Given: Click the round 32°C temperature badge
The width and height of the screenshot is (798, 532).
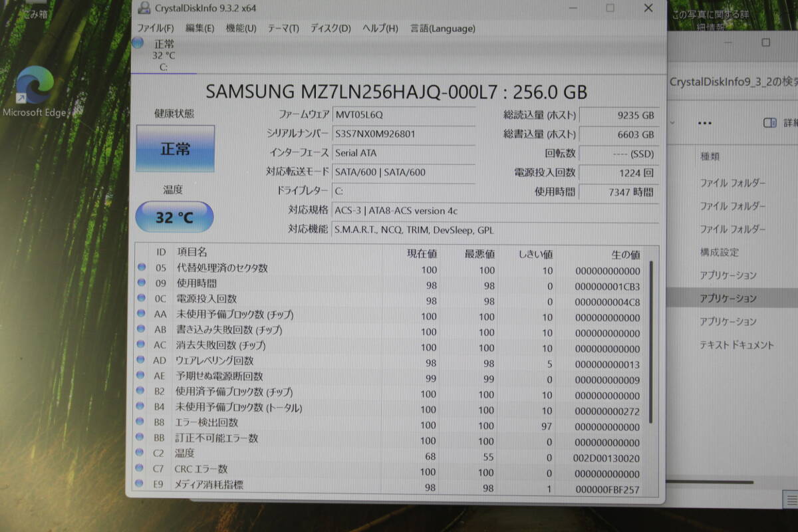Looking at the screenshot, I should click(x=174, y=217).
